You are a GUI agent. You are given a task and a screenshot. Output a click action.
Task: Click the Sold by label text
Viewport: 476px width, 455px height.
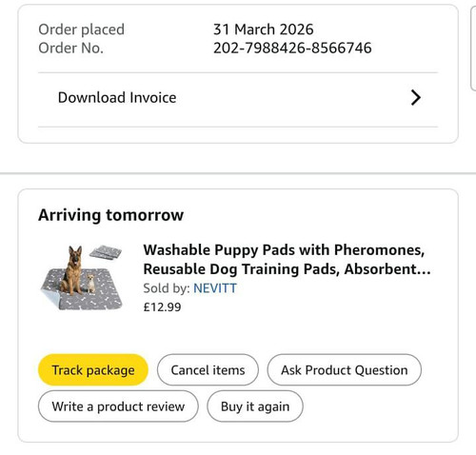(167, 288)
